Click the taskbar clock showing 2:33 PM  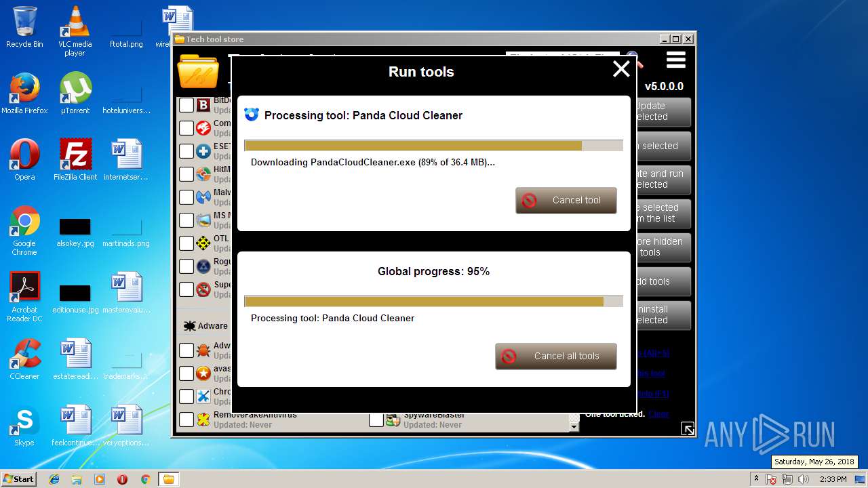833,479
